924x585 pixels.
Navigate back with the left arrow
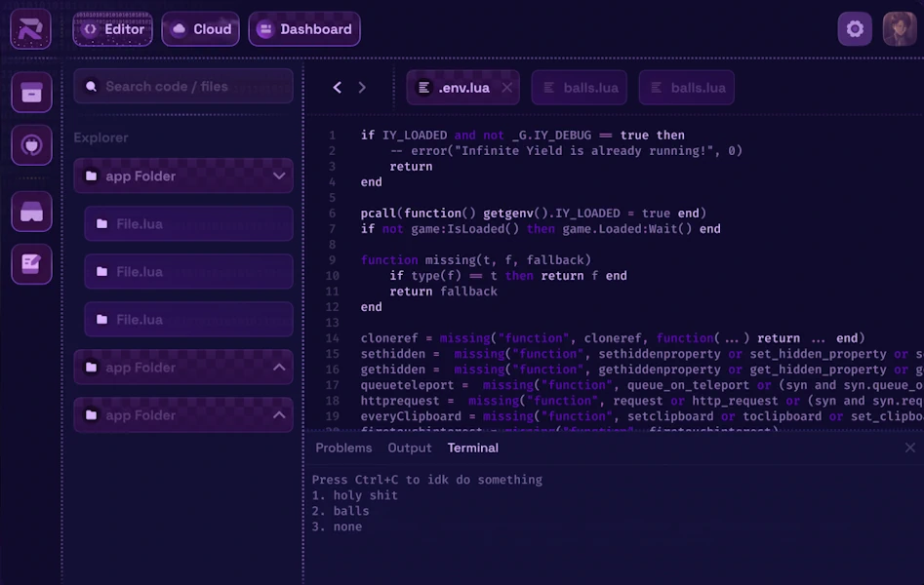338,88
